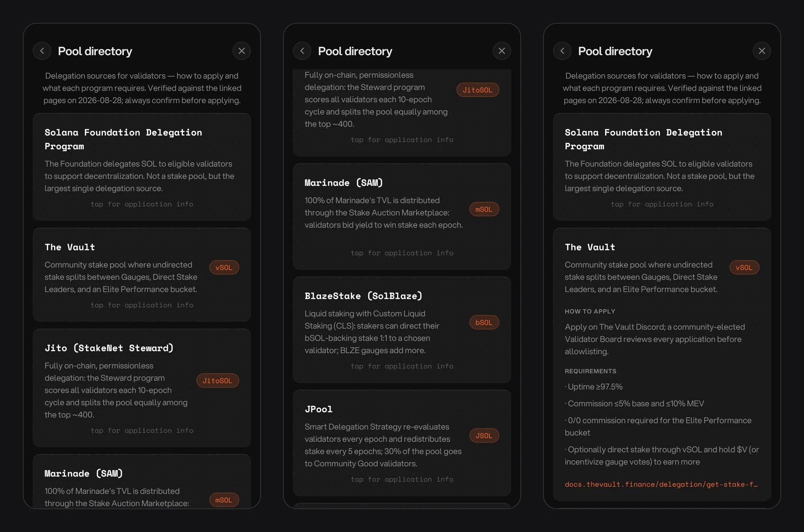
Task: Click the JitoSOL badge in the left panel
Action: coord(217,381)
